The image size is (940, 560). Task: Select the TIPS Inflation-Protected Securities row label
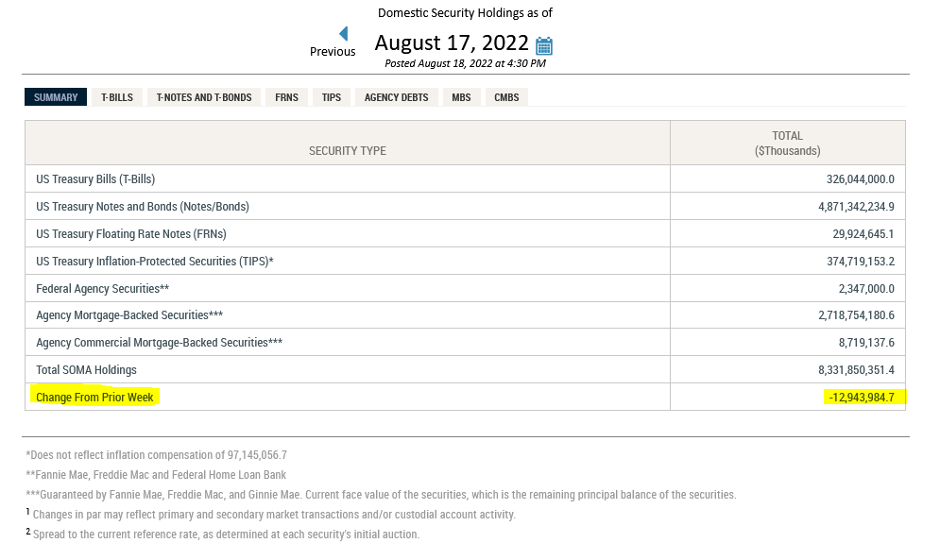(x=155, y=262)
